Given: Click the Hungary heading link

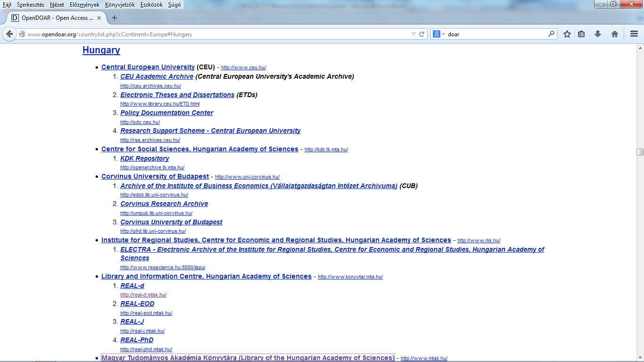Looking at the screenshot, I should tap(101, 50).
